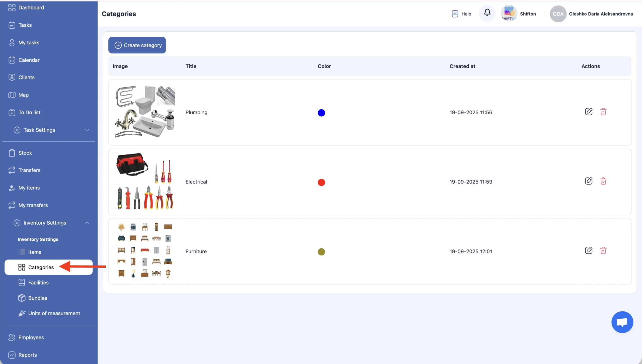The height and width of the screenshot is (364, 642).
Task: Open the live chat bubble
Action: pos(622,322)
